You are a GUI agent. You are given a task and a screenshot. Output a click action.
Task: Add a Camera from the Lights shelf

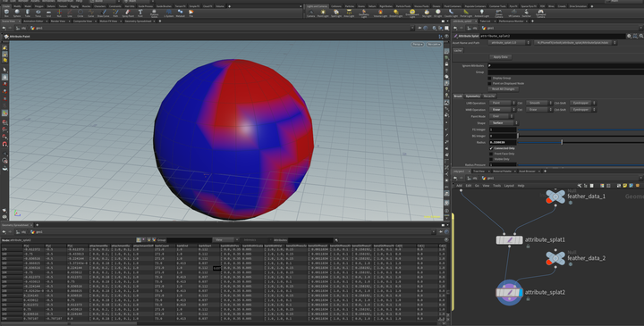point(311,13)
